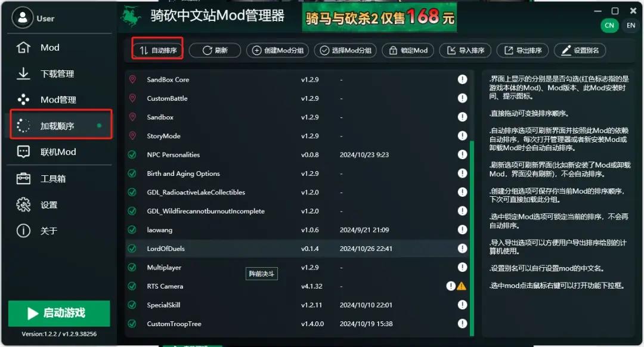This screenshot has height=347, width=644.
Task: Import load order with 导入排序
Action: click(465, 51)
